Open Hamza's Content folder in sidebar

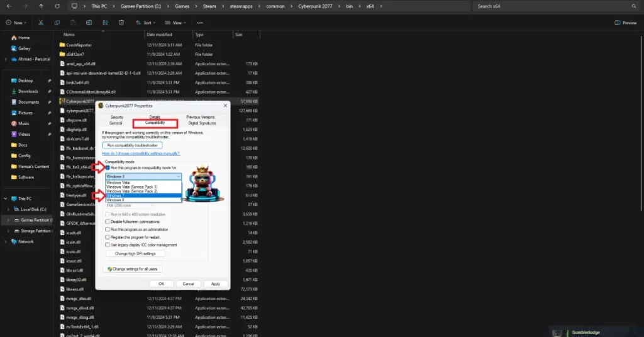click(x=33, y=167)
